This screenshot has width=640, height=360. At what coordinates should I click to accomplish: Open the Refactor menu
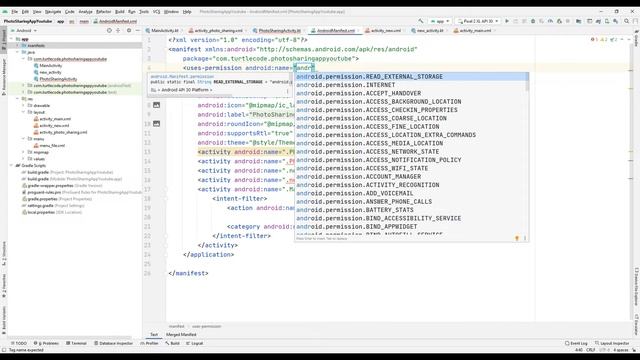[103, 12]
